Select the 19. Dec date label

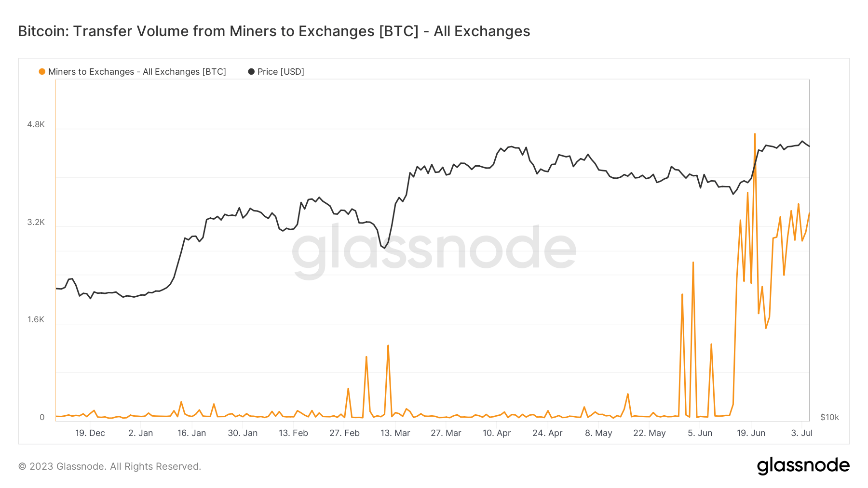coord(90,433)
